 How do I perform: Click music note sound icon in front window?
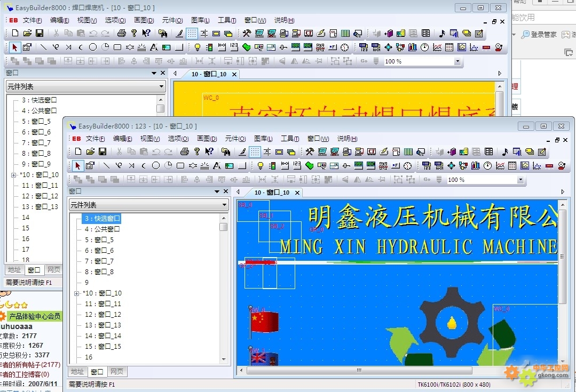pyautogui.click(x=505, y=151)
